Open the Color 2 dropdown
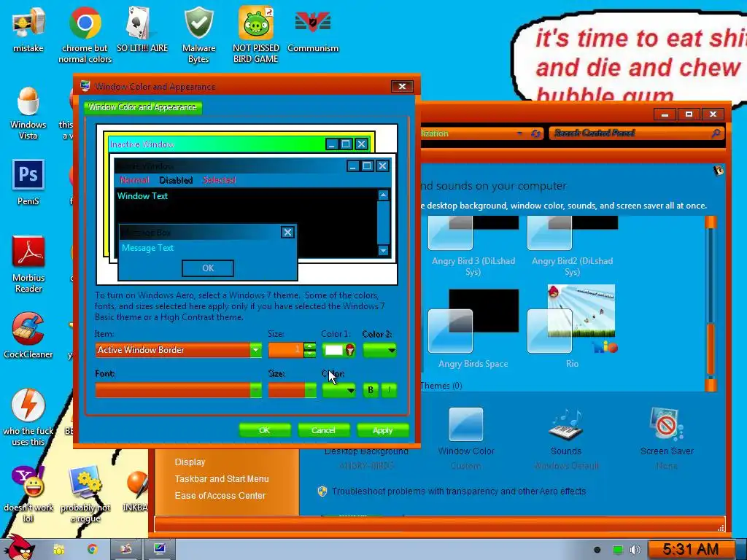The height and width of the screenshot is (560, 747). pos(379,350)
